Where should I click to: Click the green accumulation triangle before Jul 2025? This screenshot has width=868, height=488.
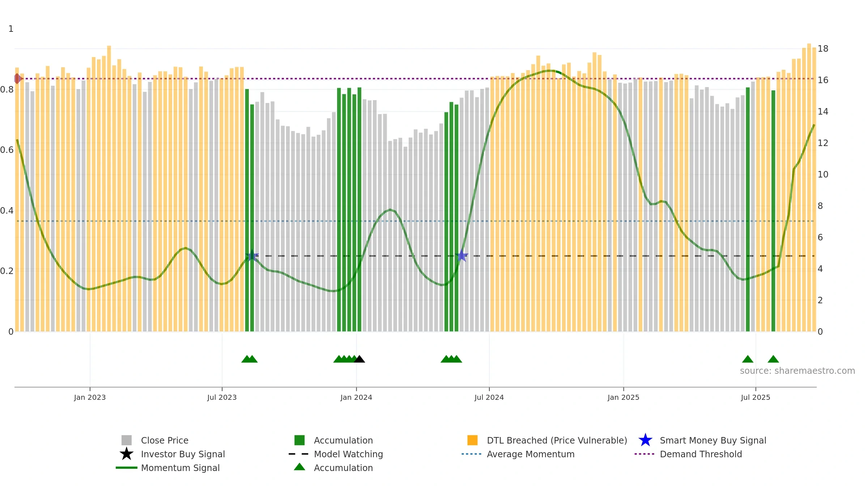(748, 359)
